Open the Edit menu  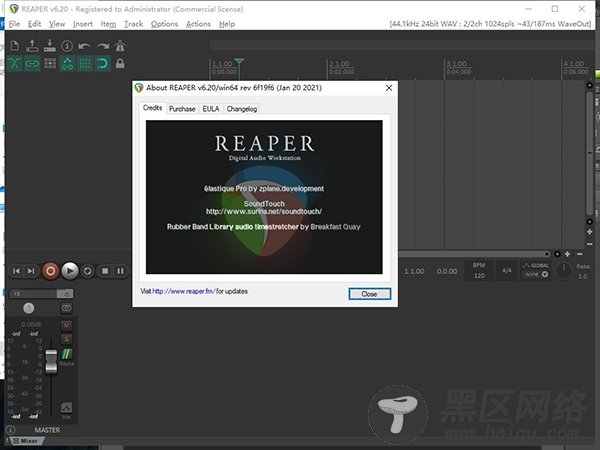point(34,24)
